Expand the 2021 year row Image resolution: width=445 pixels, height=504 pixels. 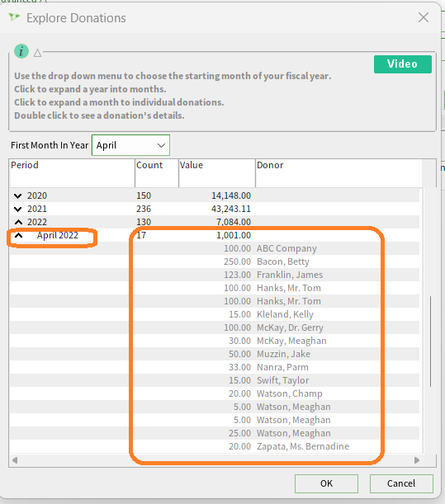[18, 209]
